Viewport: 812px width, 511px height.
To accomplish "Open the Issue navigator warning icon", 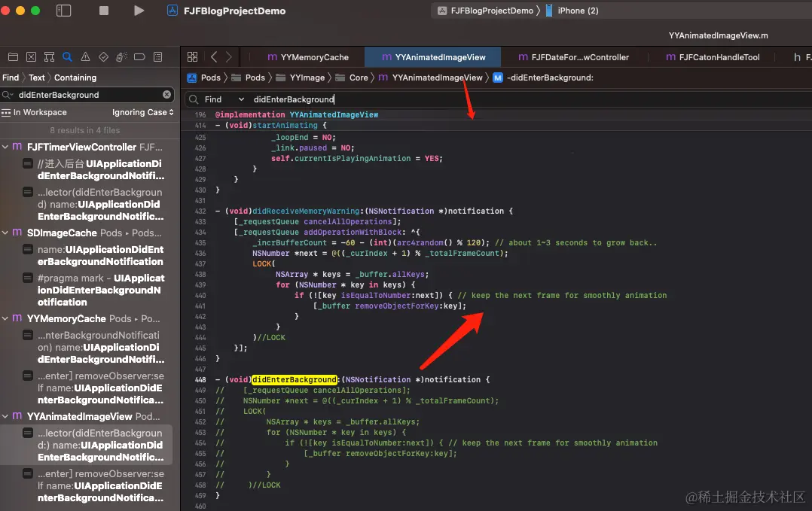I will [85, 57].
